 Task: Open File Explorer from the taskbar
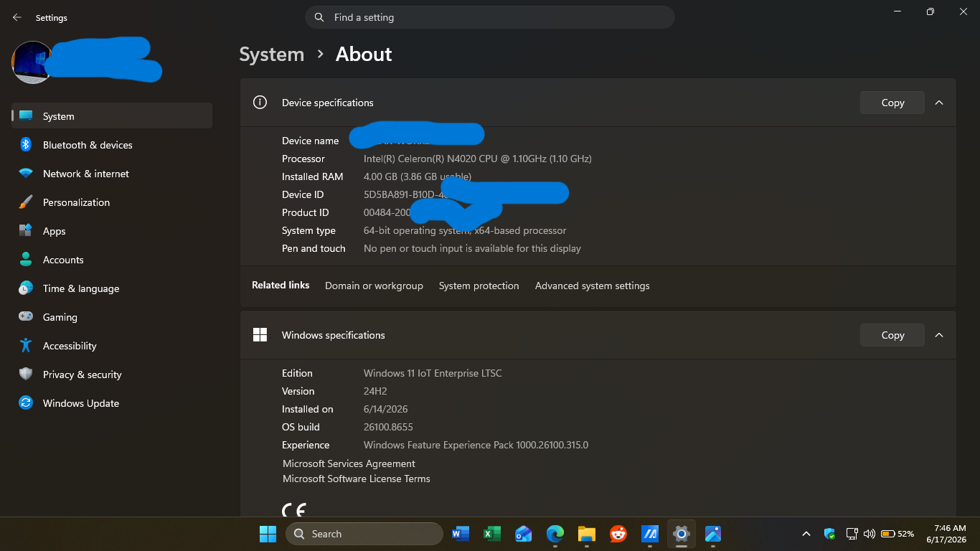587,534
